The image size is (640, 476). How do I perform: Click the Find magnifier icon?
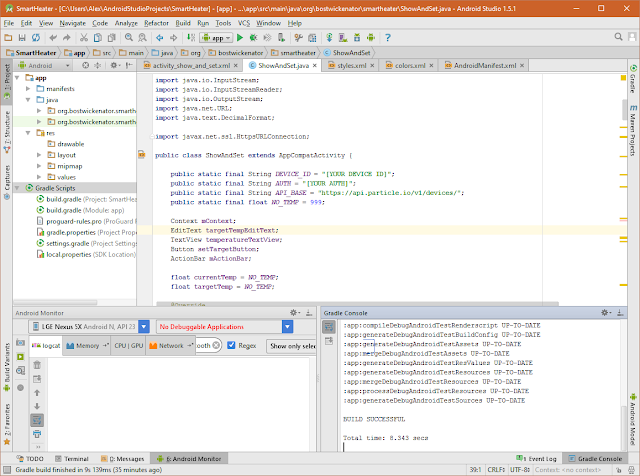pos(129,38)
